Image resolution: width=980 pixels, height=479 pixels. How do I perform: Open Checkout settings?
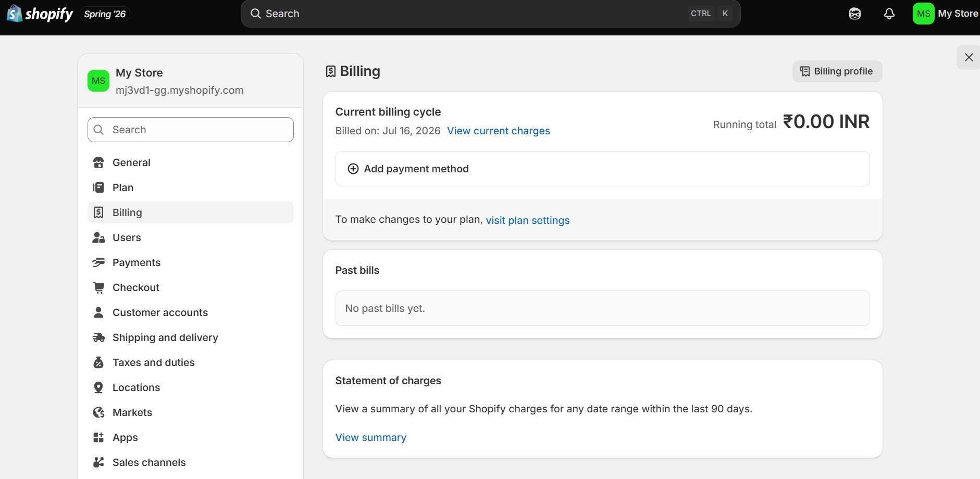pyautogui.click(x=191, y=287)
